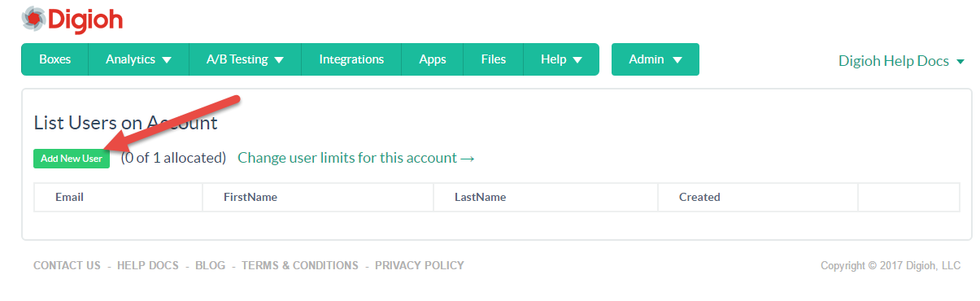The image size is (980, 301).
Task: Expand the A/B Testing menu arrow
Action: [x=279, y=60]
